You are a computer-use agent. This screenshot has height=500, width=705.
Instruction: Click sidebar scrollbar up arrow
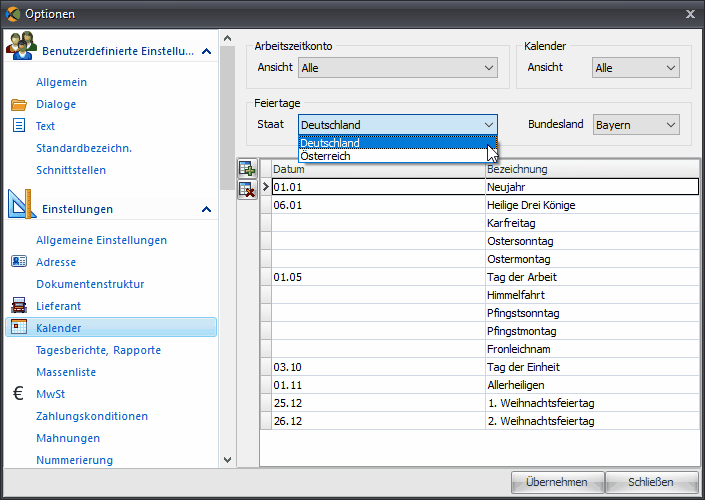(228, 38)
